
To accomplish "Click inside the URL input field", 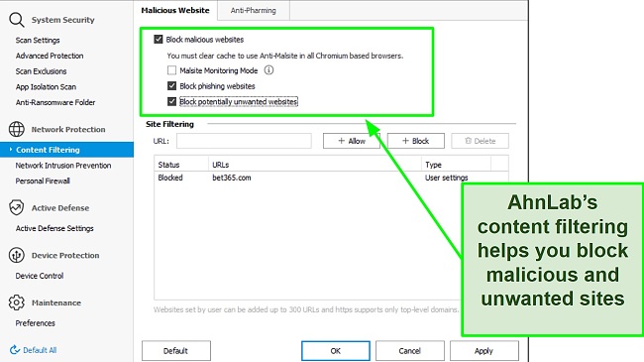I will (x=244, y=141).
